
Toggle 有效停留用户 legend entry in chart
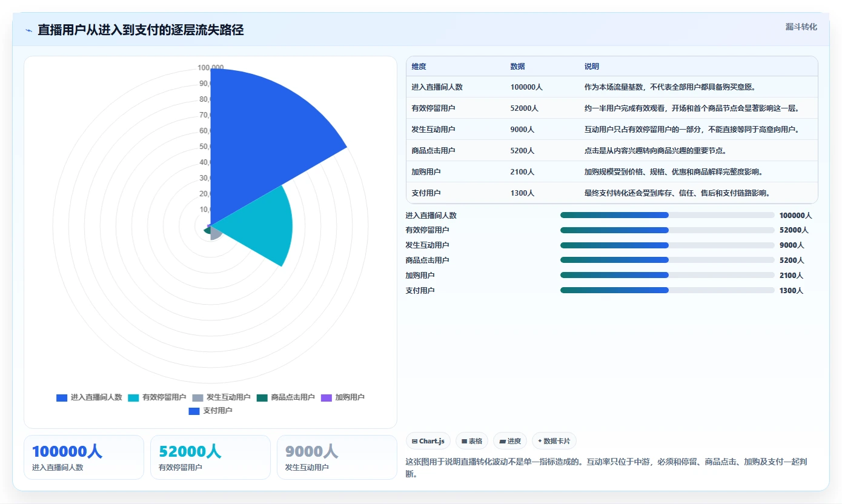[157, 397]
